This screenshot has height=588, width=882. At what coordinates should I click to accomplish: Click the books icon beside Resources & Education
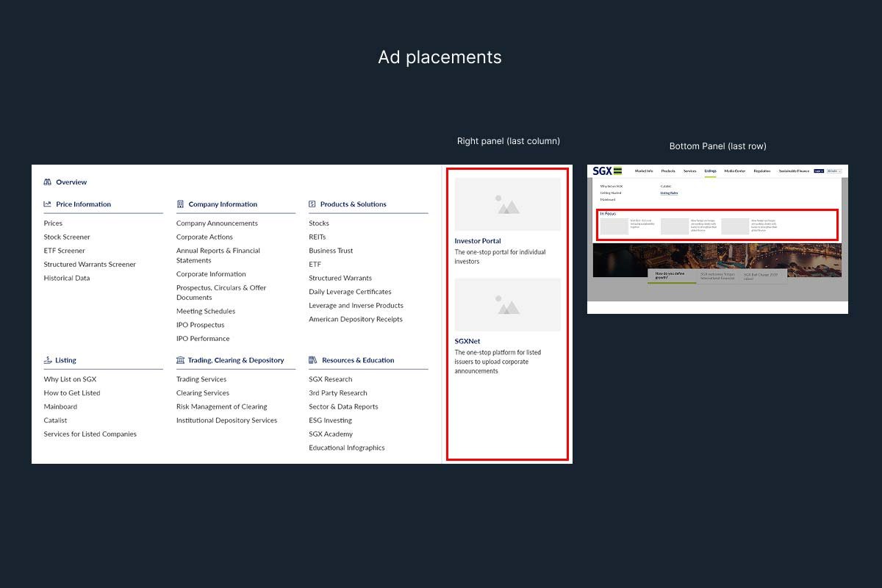click(312, 360)
